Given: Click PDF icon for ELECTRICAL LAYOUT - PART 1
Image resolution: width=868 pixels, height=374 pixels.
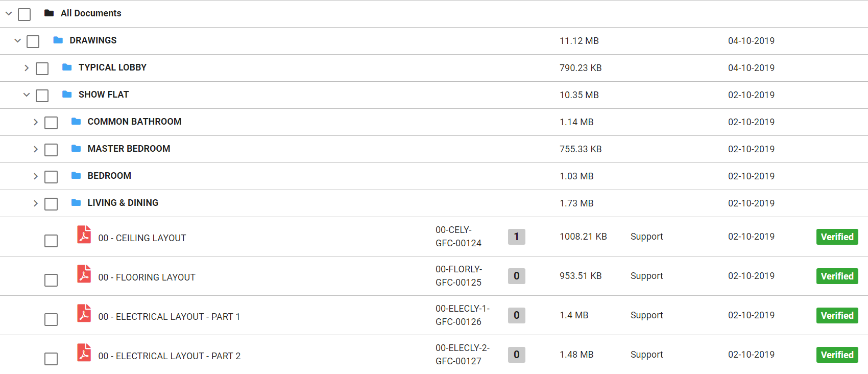Looking at the screenshot, I should 84,313.
